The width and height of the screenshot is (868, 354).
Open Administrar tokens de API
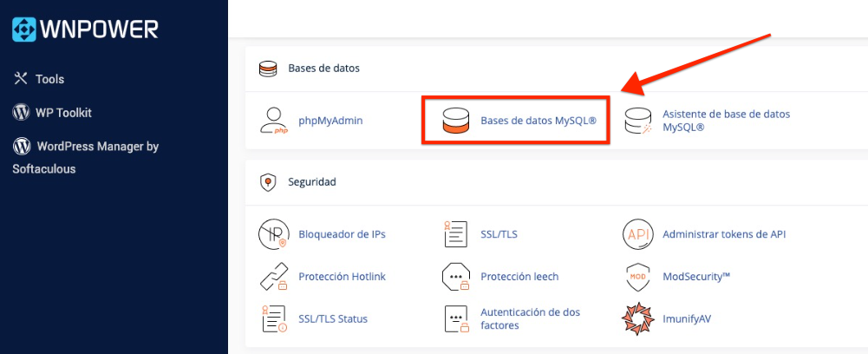[724, 234]
